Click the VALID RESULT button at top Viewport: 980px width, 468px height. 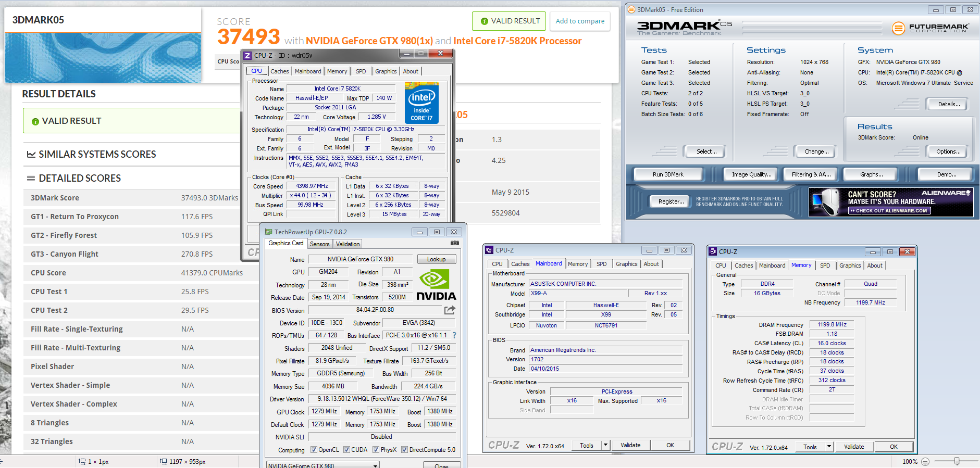click(x=510, y=21)
